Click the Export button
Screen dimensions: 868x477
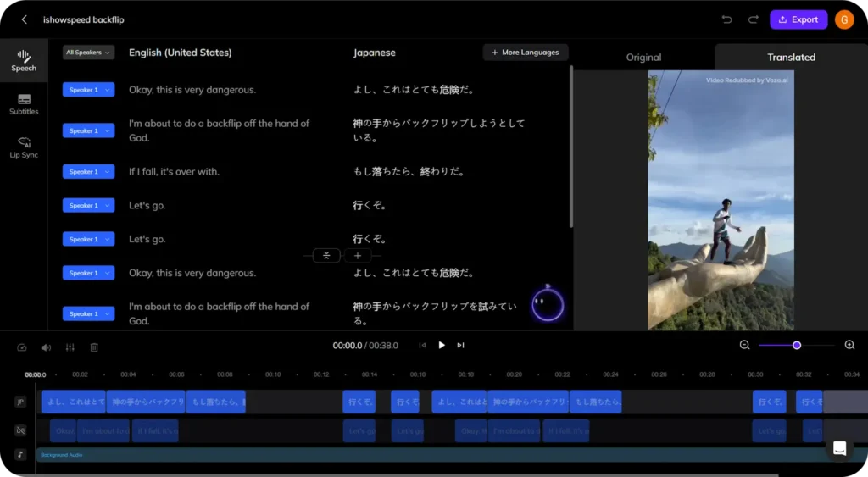(x=798, y=19)
